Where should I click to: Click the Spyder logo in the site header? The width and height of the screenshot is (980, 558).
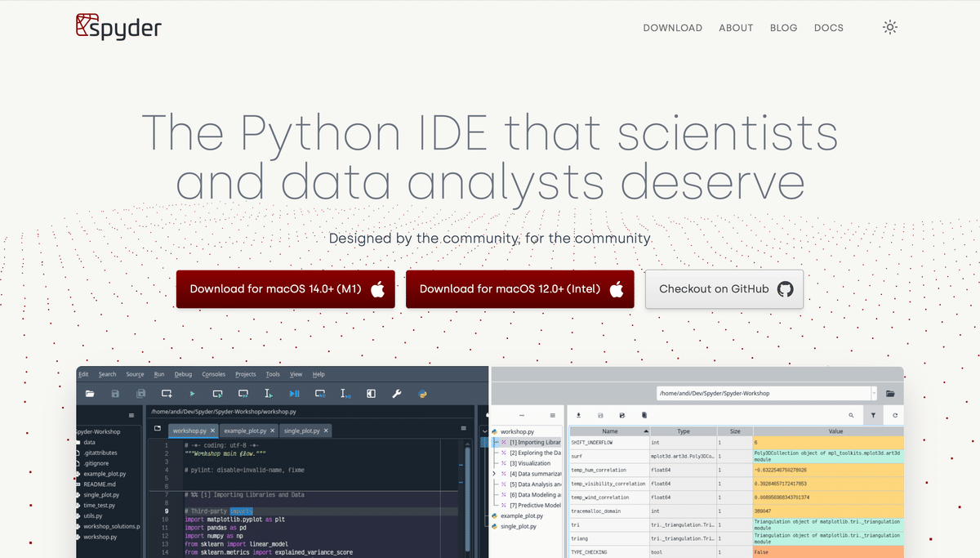tap(118, 27)
